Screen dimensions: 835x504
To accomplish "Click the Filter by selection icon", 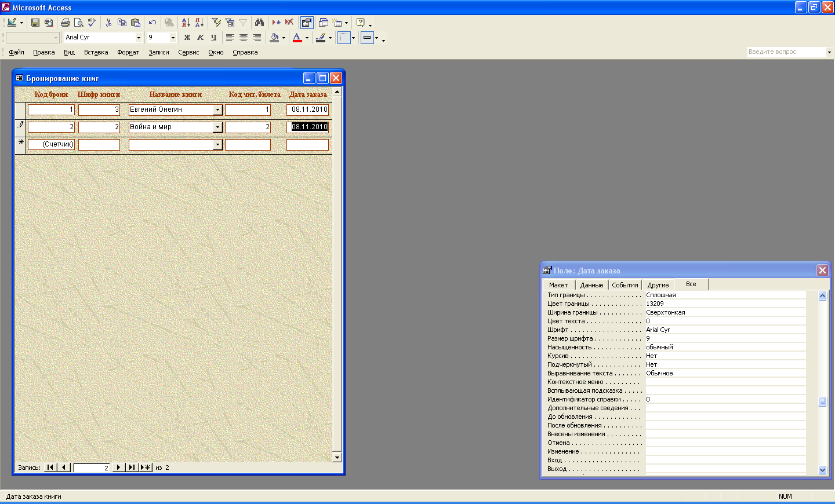I will pos(216,23).
